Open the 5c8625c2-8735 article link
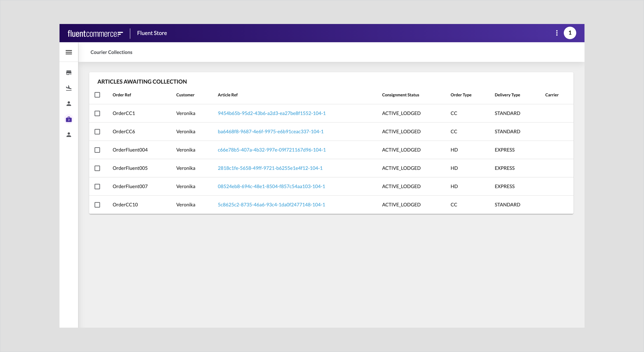Image resolution: width=644 pixels, height=352 pixels. (271, 205)
